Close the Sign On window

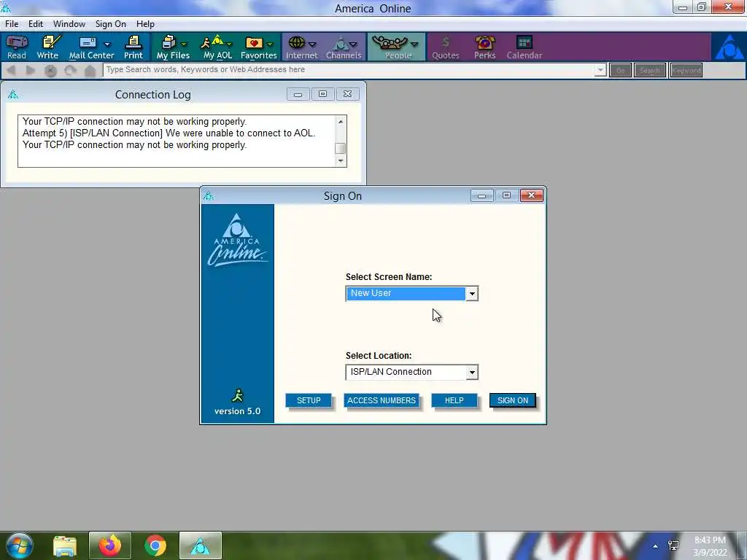coord(532,195)
